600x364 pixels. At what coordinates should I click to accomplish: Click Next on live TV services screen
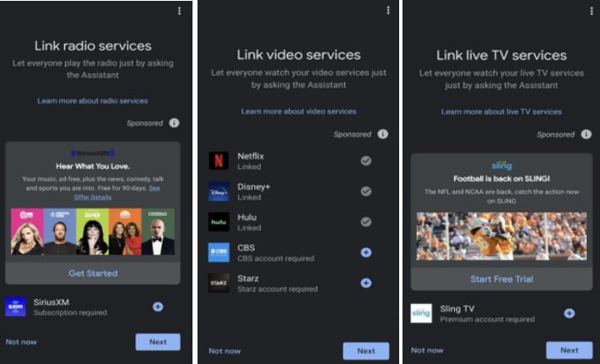569,350
